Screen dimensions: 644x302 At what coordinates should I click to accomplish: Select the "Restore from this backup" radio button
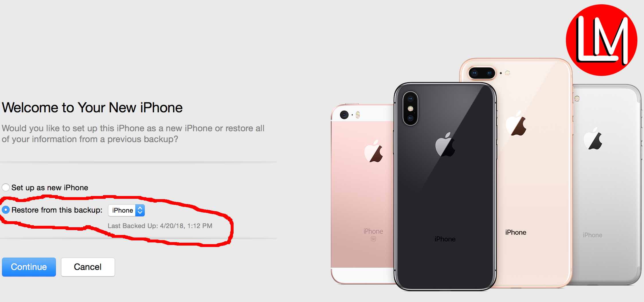[6, 210]
